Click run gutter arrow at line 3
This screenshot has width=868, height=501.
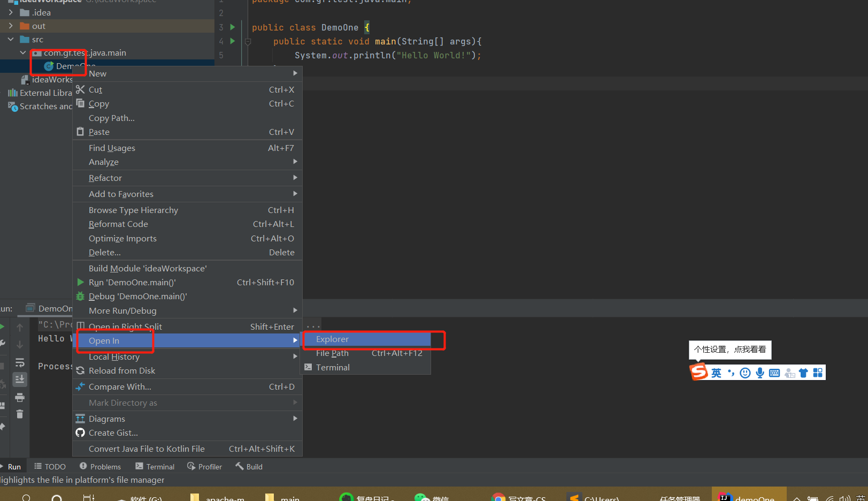(233, 27)
